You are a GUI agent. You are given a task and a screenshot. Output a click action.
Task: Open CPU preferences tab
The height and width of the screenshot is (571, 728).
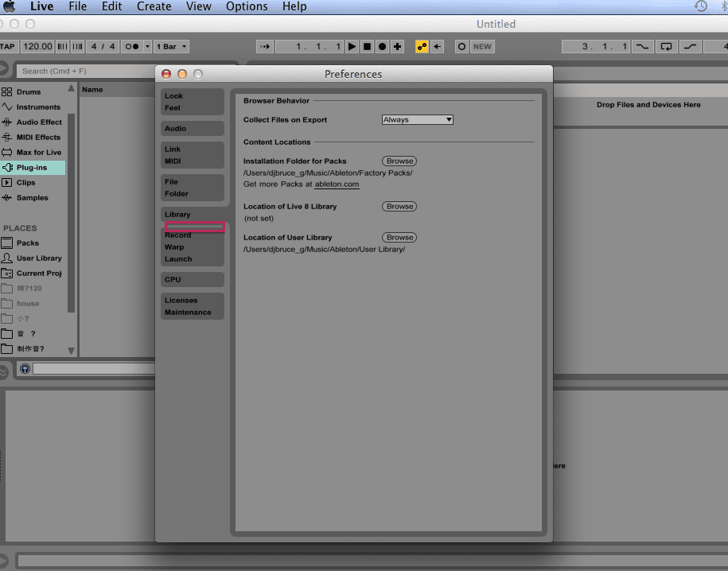193,279
